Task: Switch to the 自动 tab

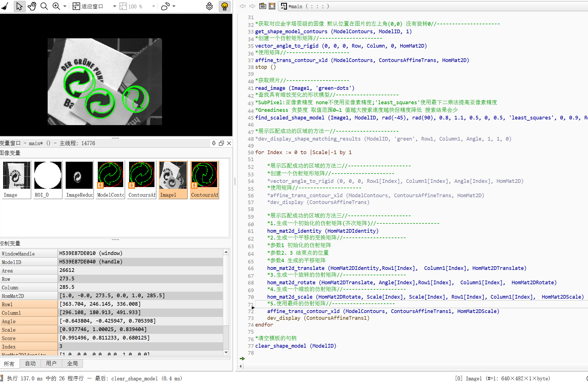Action: (x=30, y=363)
